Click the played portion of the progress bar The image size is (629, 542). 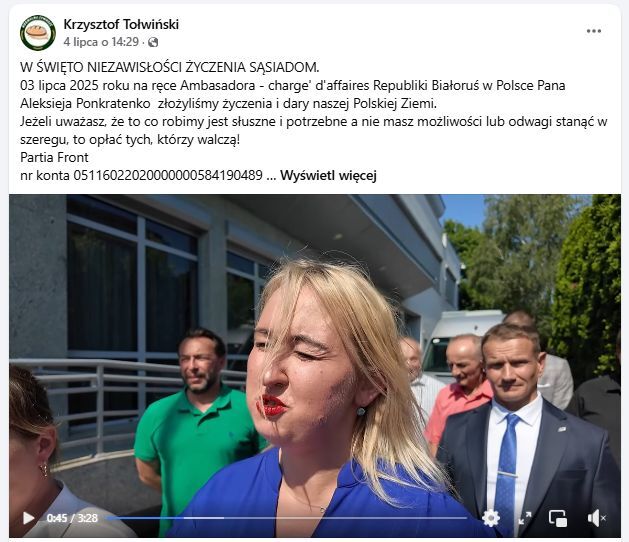(144, 518)
